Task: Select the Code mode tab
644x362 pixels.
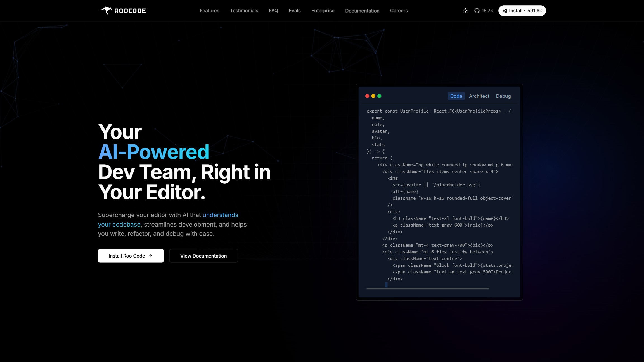Action: coord(456,96)
